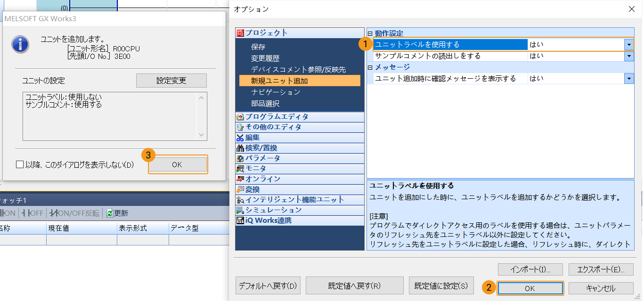The image size is (644, 301).
Task: Open ユニットラベルを使用する dropdown arrow
Action: [629, 45]
